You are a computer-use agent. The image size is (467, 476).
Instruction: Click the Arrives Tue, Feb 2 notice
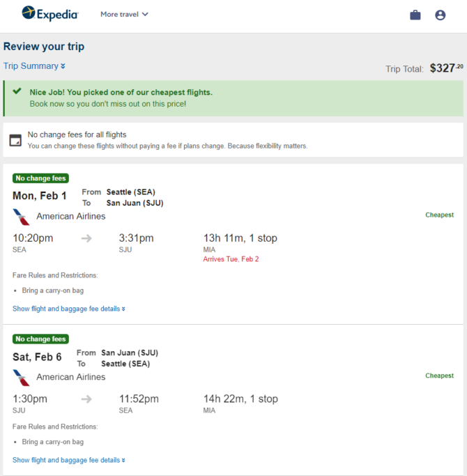231,259
